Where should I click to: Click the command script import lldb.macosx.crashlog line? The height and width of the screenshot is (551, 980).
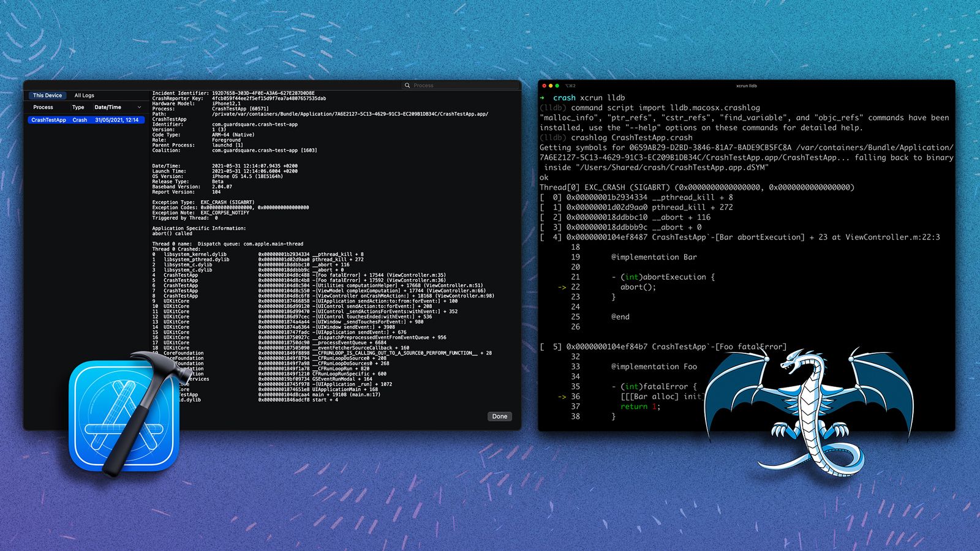point(650,108)
